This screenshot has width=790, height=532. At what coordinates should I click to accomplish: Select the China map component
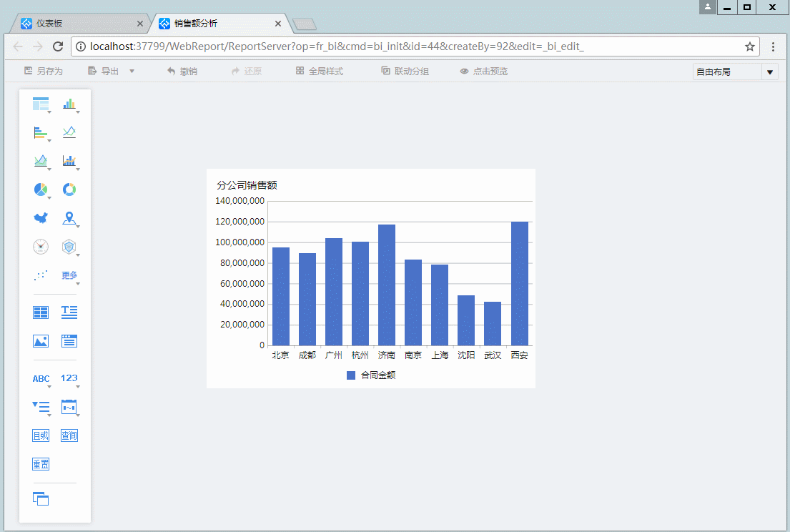point(40,218)
